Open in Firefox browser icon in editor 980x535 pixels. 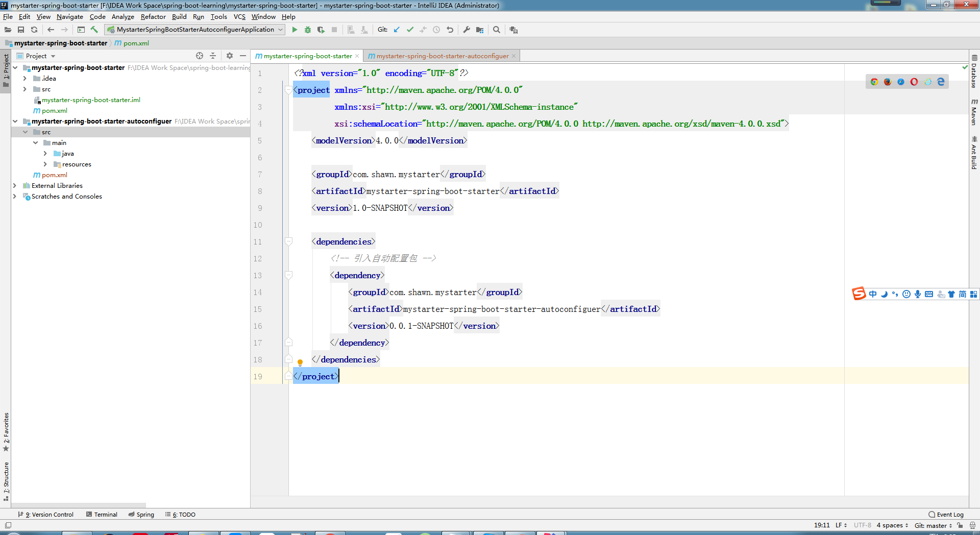[x=888, y=82]
